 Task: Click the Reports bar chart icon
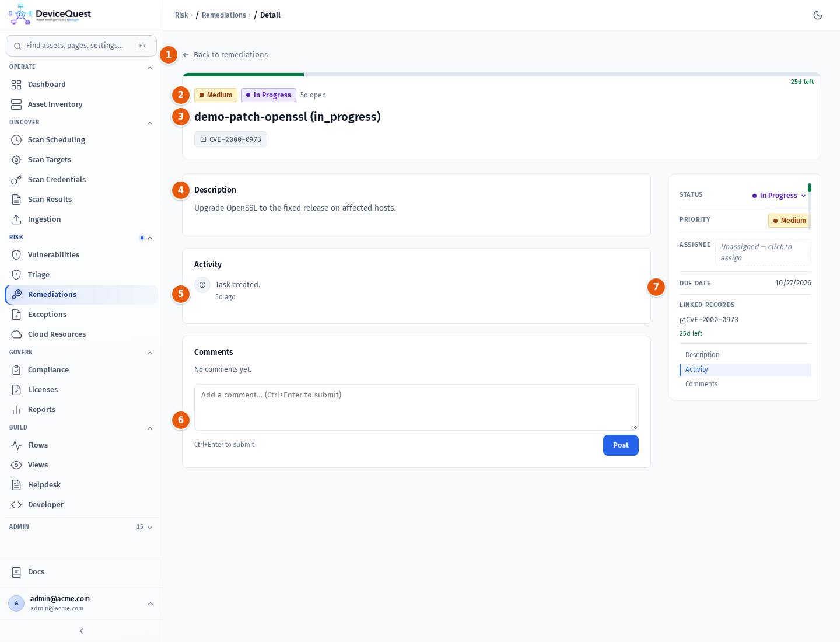point(16,410)
